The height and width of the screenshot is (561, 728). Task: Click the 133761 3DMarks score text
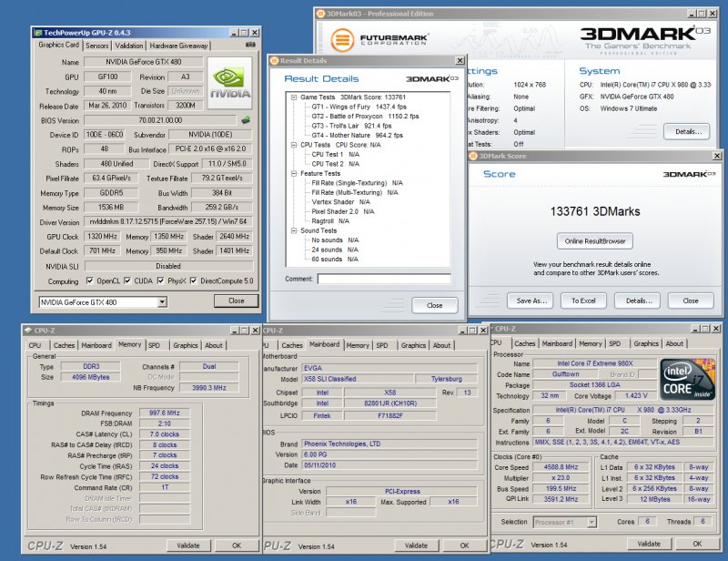(x=595, y=211)
